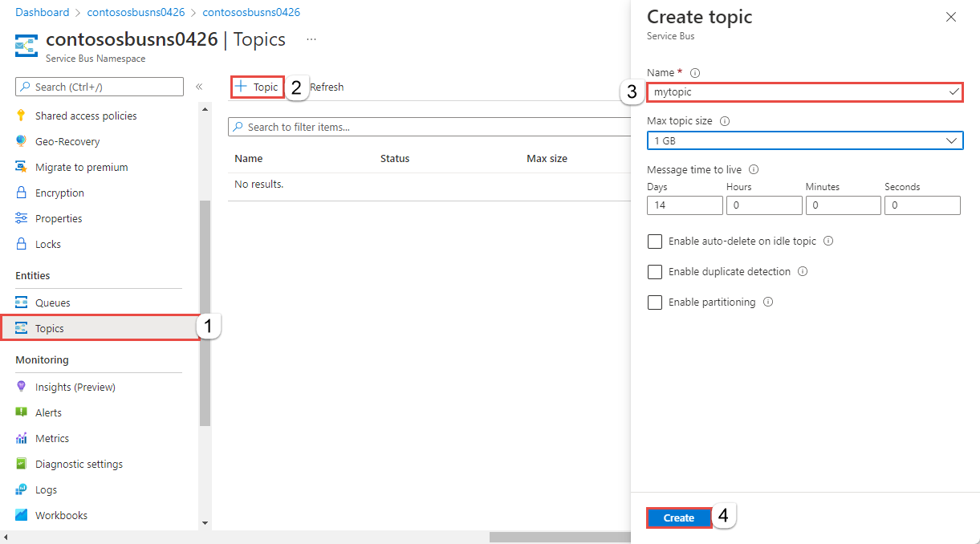Open the ellipsis menu next to Topics title
The width and height of the screenshot is (980, 544).
[x=311, y=39]
